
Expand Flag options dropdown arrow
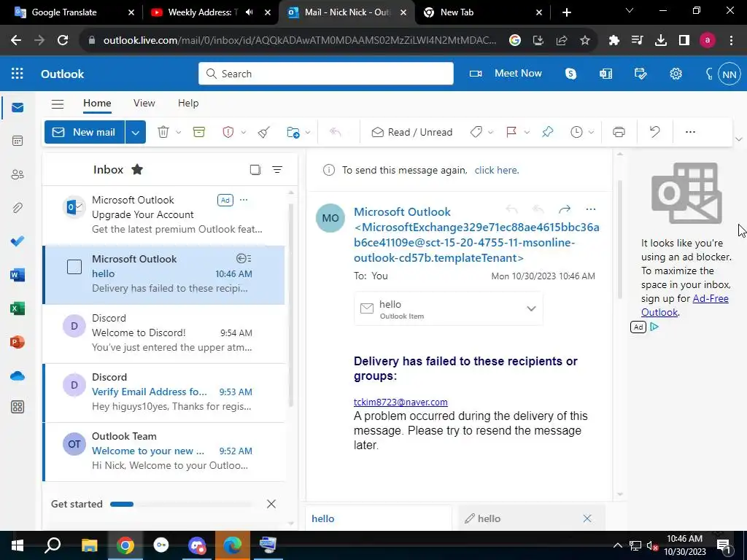(527, 132)
